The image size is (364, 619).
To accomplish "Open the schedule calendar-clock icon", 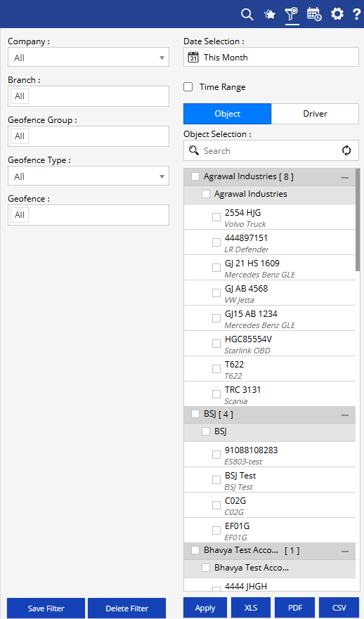I will point(314,14).
